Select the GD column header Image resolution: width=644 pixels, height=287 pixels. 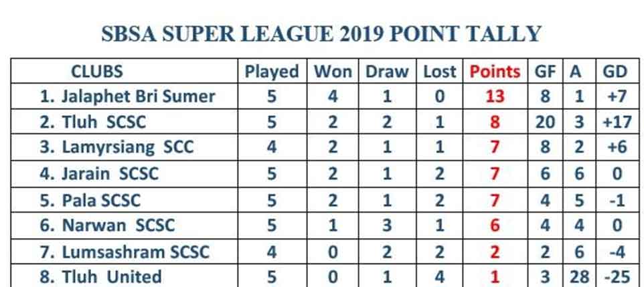click(x=615, y=72)
